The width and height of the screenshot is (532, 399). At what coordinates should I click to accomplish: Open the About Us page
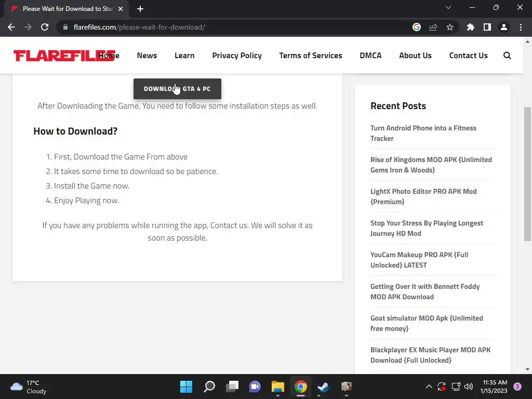tap(415, 55)
